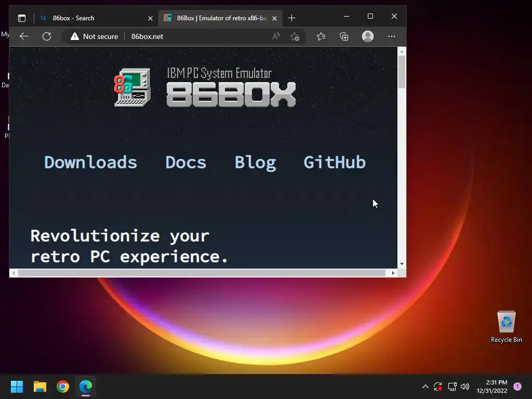The height and width of the screenshot is (399, 532).
Task: Open the GitHub link
Action: click(x=335, y=162)
